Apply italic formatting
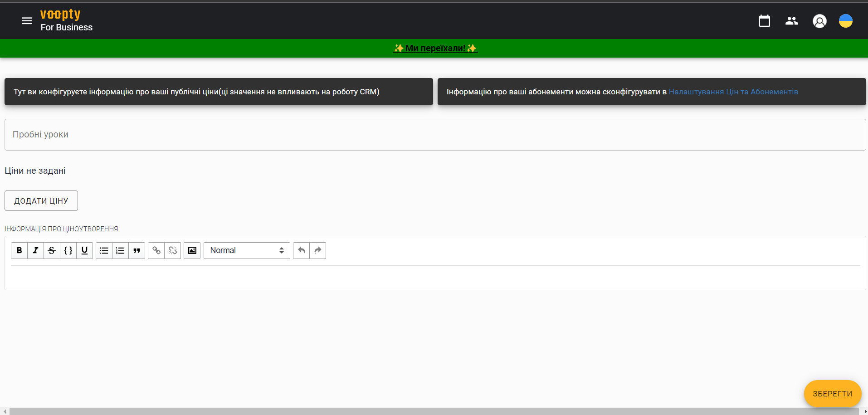868x415 pixels. (x=35, y=250)
